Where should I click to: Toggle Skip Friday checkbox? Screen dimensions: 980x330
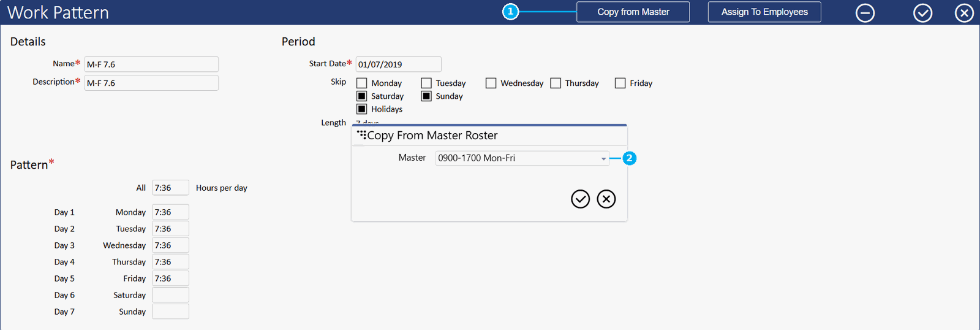click(620, 83)
